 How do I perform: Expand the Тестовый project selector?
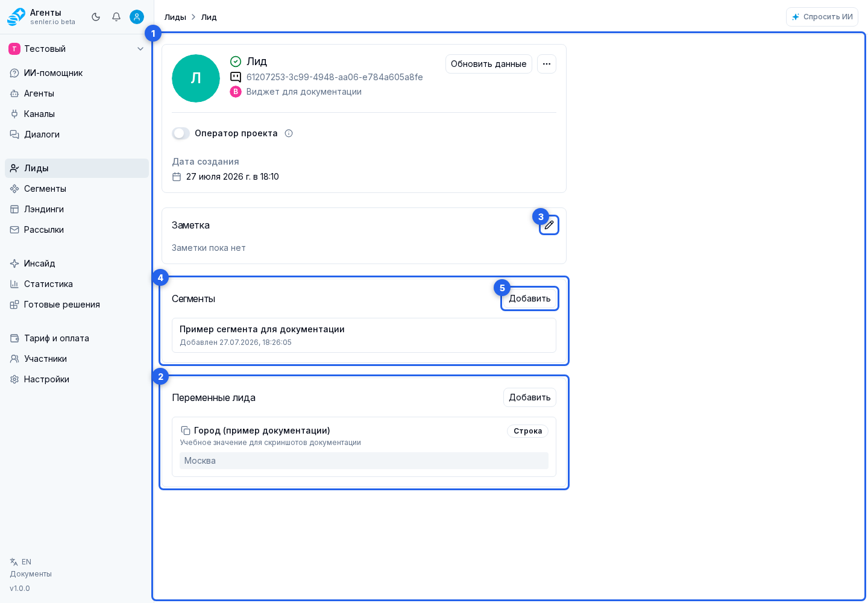tap(77, 49)
